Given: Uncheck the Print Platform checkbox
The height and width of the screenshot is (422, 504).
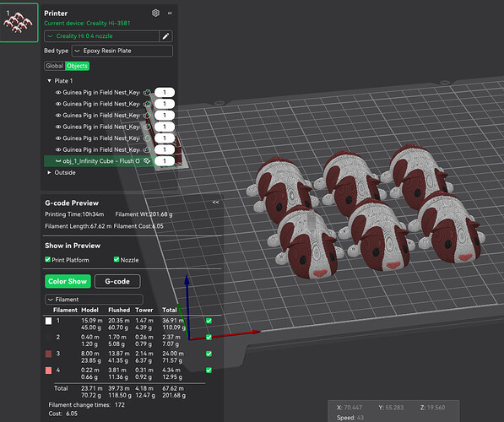Looking at the screenshot, I should pyautogui.click(x=47, y=259).
